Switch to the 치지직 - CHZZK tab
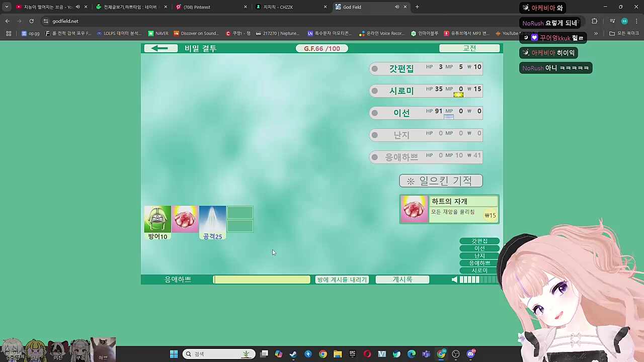This screenshot has width=644, height=362. [x=291, y=7]
